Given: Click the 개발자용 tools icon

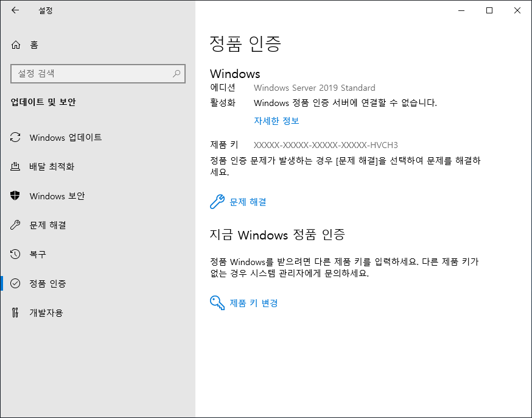Looking at the screenshot, I should coord(15,313).
